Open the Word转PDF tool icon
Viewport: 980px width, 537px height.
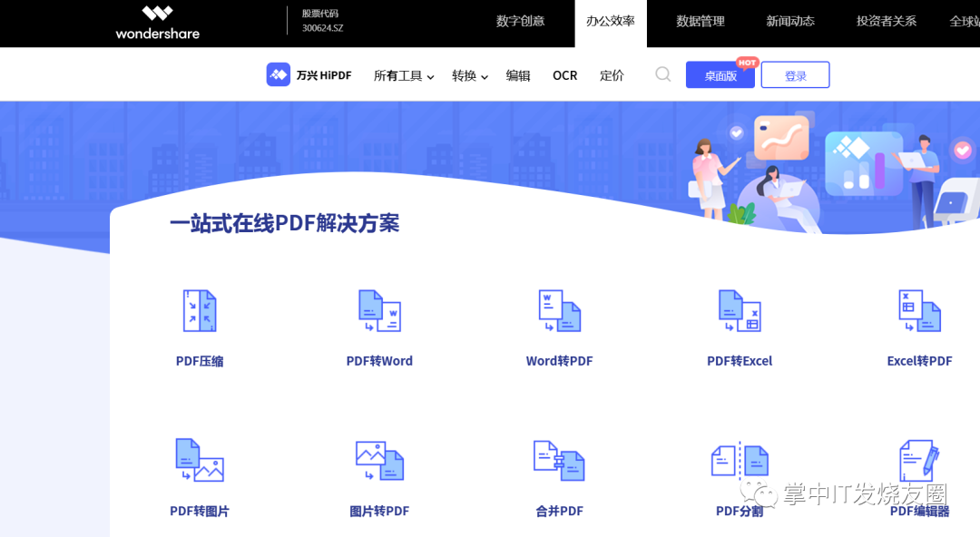559,311
